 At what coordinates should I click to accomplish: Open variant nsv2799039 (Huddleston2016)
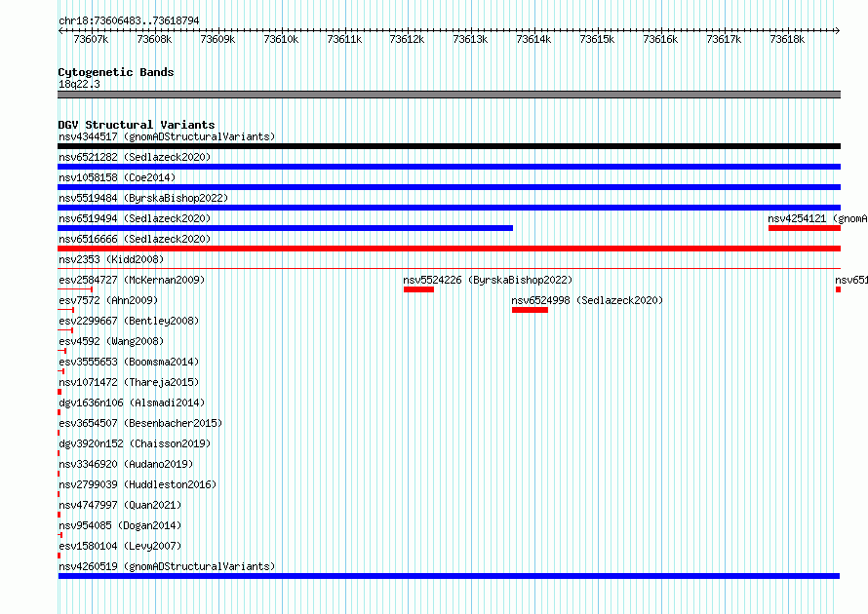138,484
